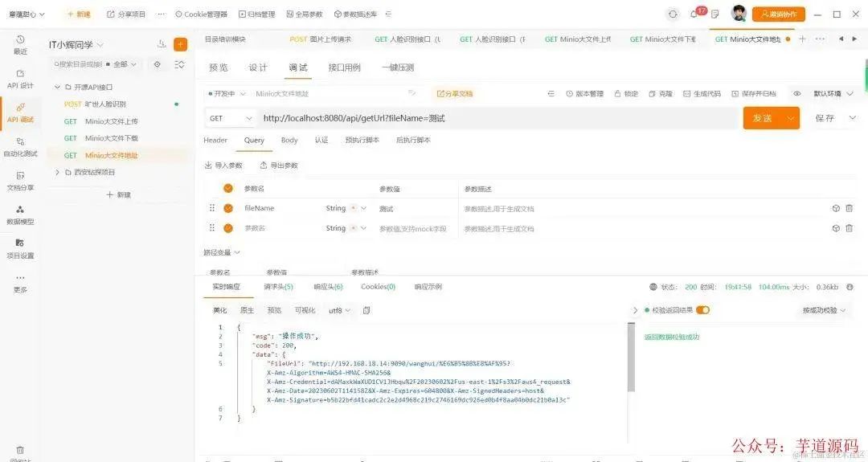Open the fileName String type dropdown
Screen dimensions: 868x462
tap(346, 208)
